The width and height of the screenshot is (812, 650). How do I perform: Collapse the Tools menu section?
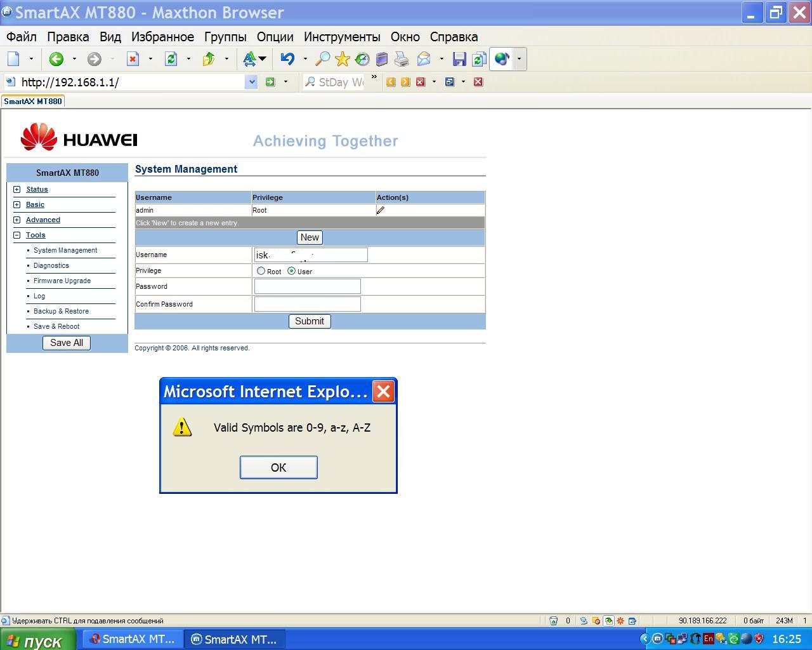pos(17,235)
